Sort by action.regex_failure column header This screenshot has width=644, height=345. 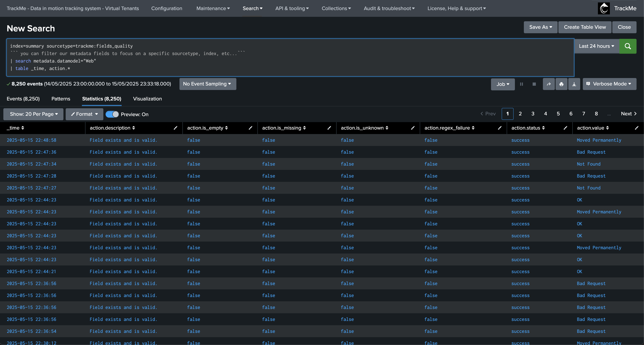pos(449,128)
